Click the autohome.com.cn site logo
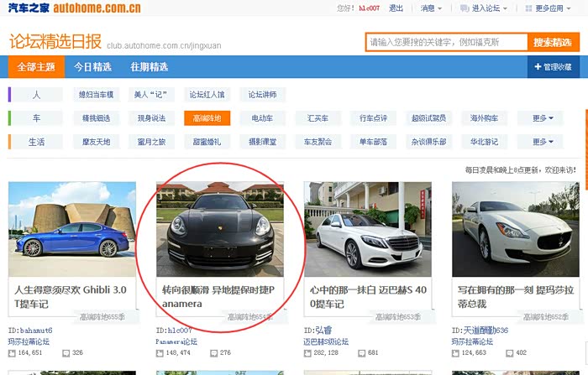588x375 pixels. click(74, 8)
